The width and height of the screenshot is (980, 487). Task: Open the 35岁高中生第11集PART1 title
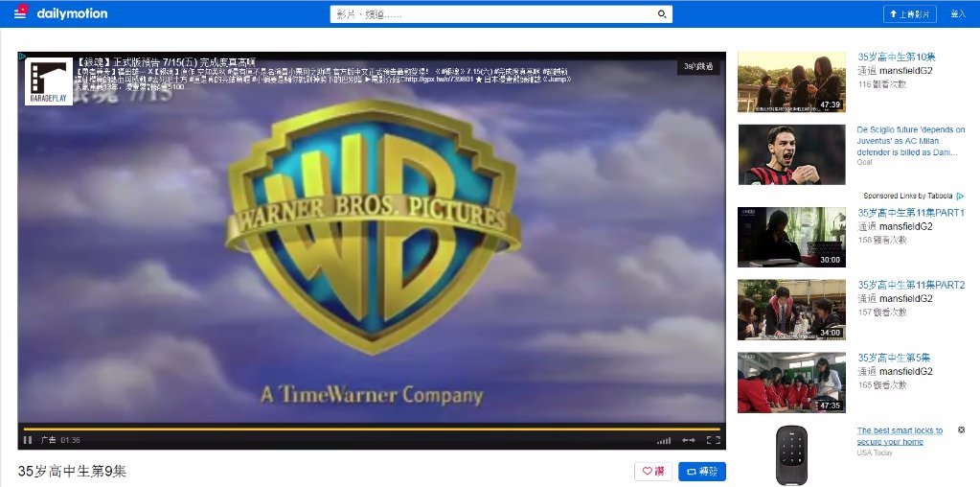[911, 213]
